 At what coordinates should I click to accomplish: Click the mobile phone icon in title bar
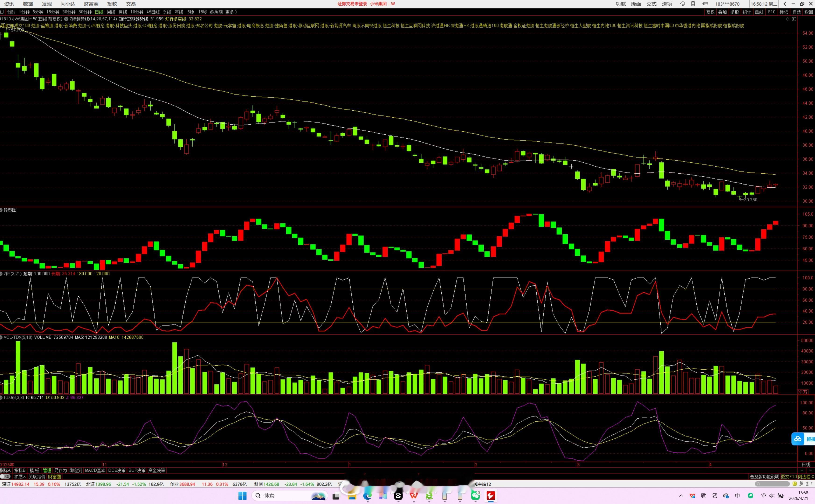pos(693,4)
